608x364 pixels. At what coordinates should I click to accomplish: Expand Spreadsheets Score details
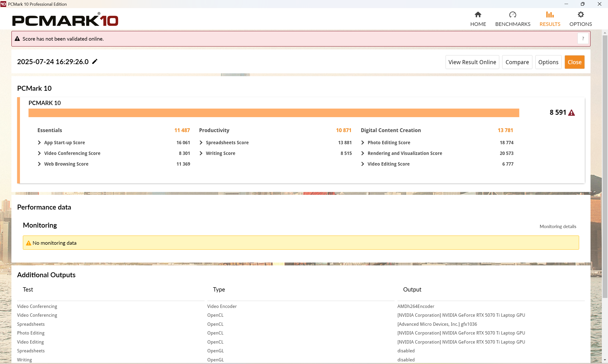[x=201, y=143]
